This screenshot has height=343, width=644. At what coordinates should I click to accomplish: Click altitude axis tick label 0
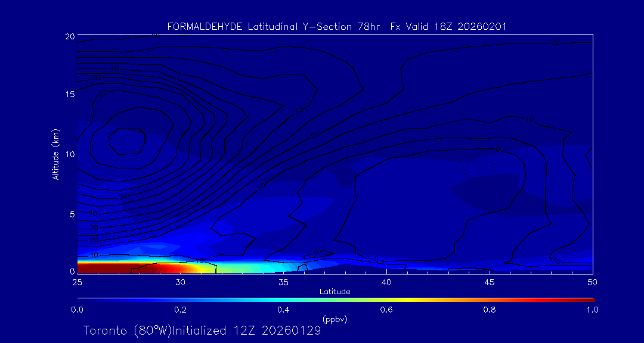72,271
